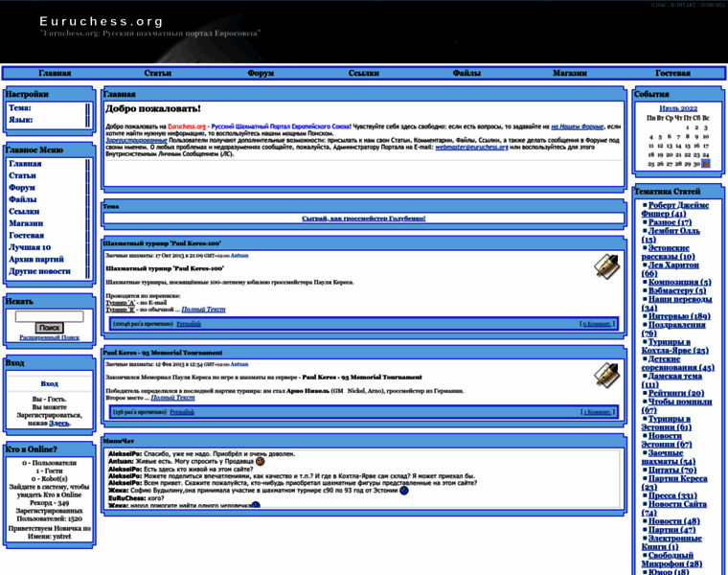Open Магазин in the top navigation bar
The width and height of the screenshot is (728, 575).
pos(570,73)
